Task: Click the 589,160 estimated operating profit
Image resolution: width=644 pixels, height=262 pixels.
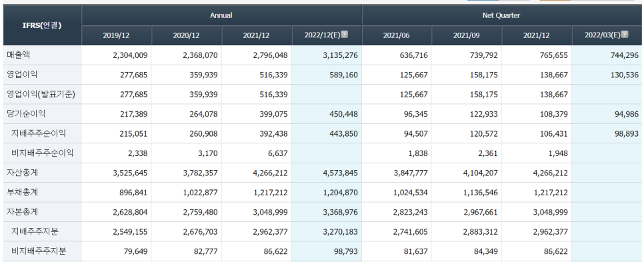Action: click(343, 75)
